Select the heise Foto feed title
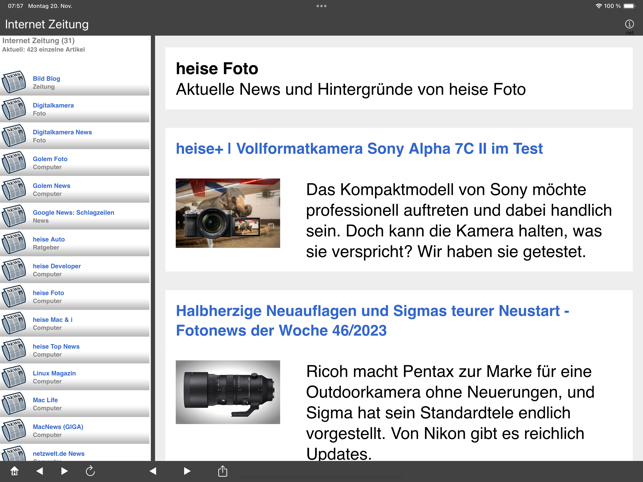The width and height of the screenshot is (643, 482). [48, 293]
